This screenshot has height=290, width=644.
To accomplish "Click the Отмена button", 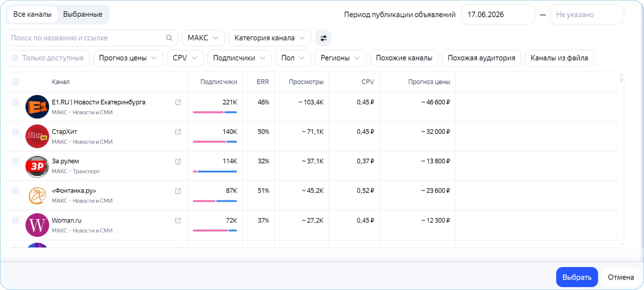I will 621,277.
